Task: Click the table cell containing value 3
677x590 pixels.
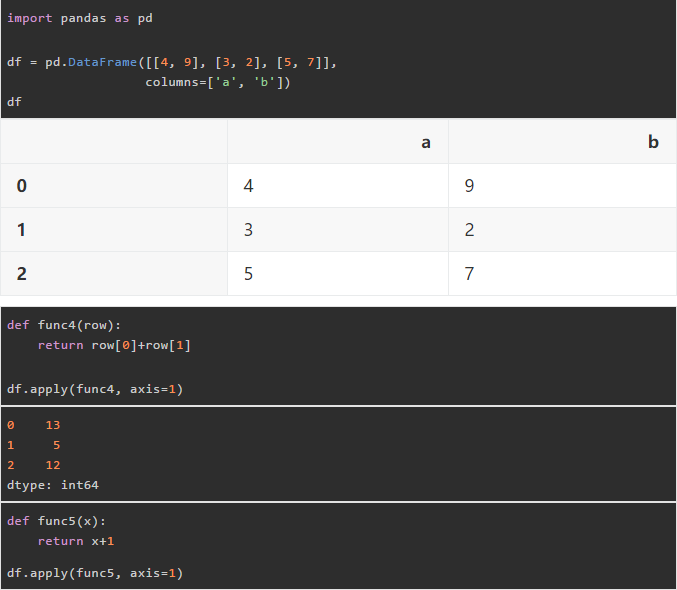Action: tap(249, 230)
